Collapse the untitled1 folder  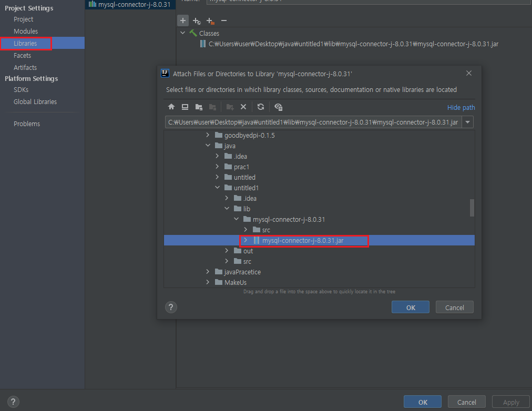(217, 188)
